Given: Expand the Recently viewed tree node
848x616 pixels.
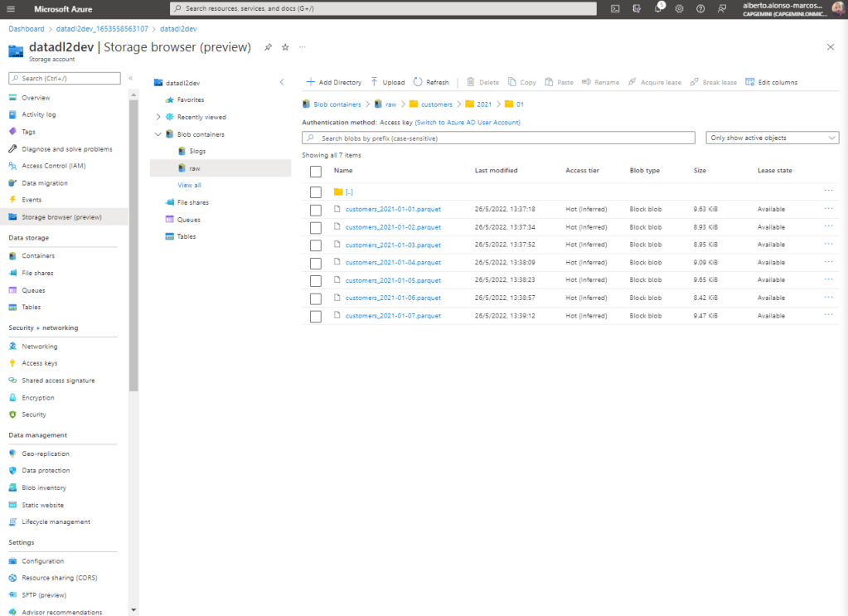Looking at the screenshot, I should pos(158,117).
